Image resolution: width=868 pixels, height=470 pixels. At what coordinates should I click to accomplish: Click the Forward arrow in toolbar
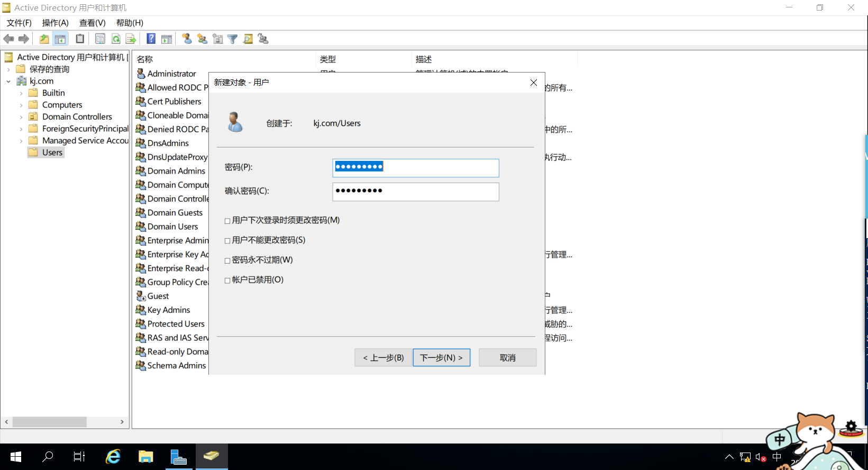(x=24, y=39)
